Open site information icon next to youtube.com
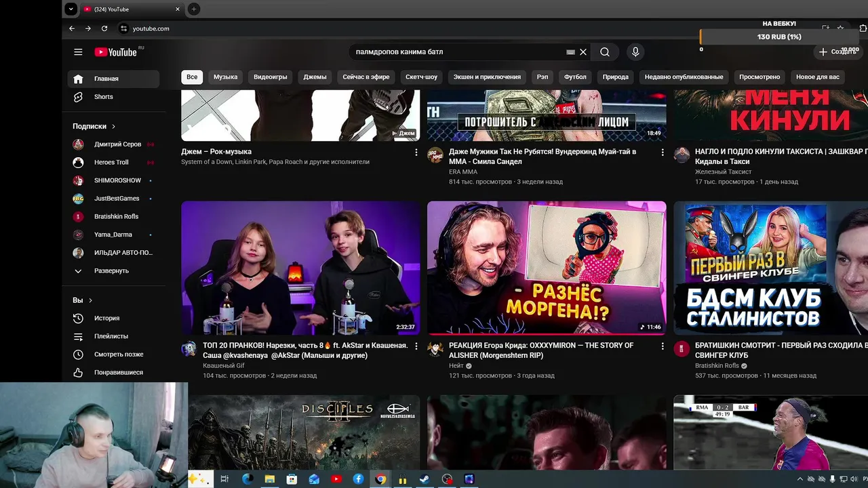This screenshot has height=488, width=868. click(123, 28)
